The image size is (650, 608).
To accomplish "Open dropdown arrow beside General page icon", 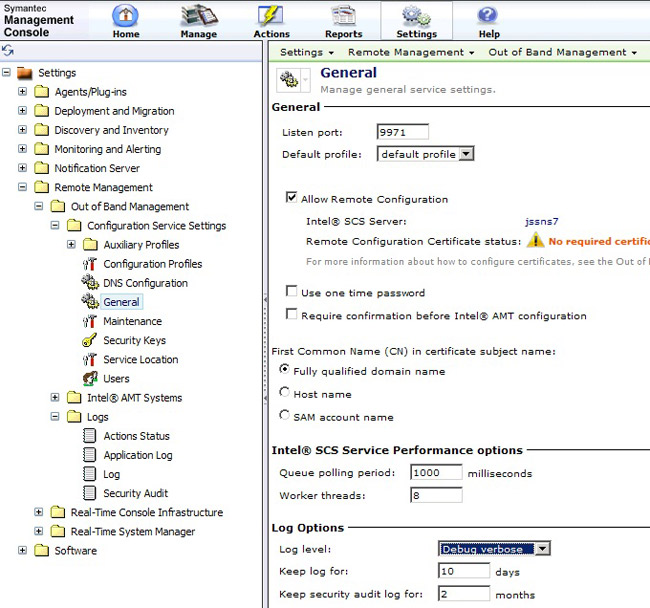I will point(306,80).
